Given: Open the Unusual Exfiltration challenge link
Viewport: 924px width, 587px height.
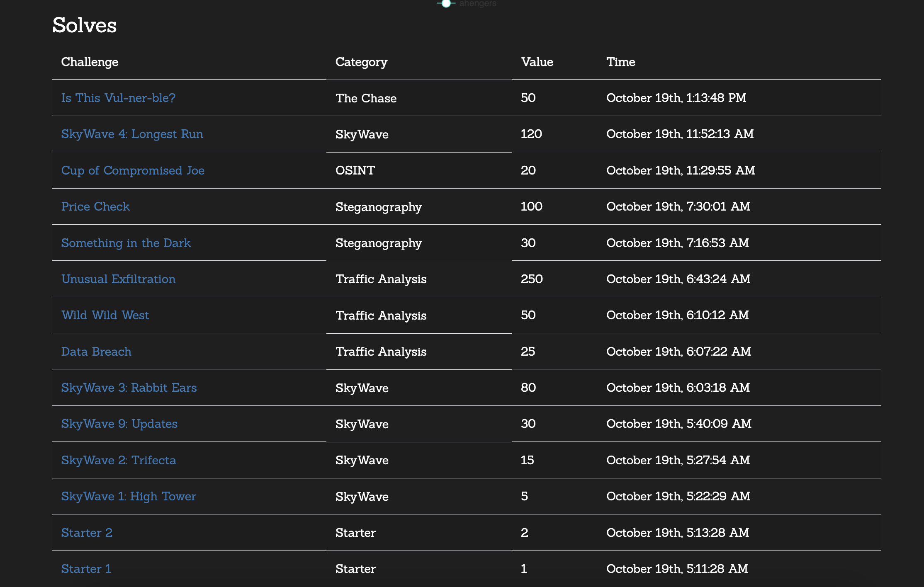Looking at the screenshot, I should pos(118,279).
